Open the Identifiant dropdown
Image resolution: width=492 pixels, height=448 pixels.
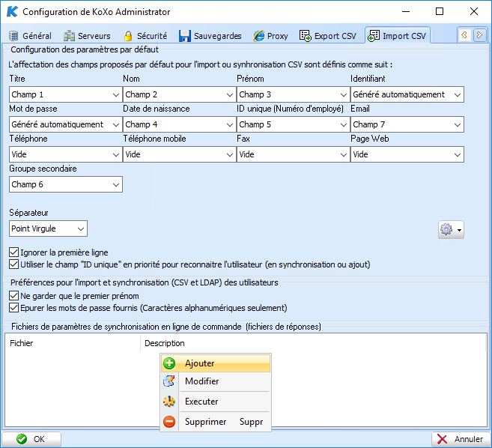[407, 94]
